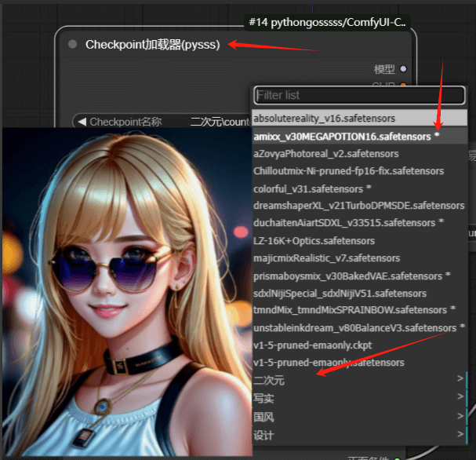
Task: Pick sdxlNijiSpecial_sdxlNijiV51.safetensors
Action: point(359,294)
